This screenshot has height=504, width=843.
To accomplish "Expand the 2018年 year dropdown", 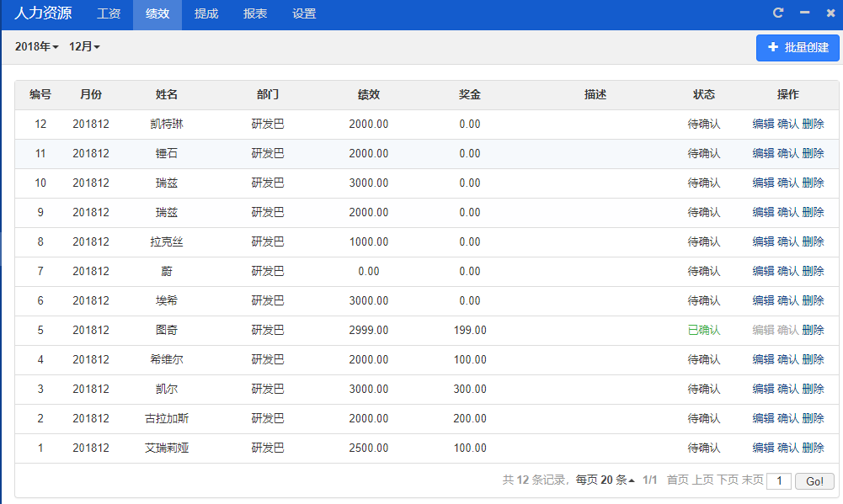I will pos(36,47).
